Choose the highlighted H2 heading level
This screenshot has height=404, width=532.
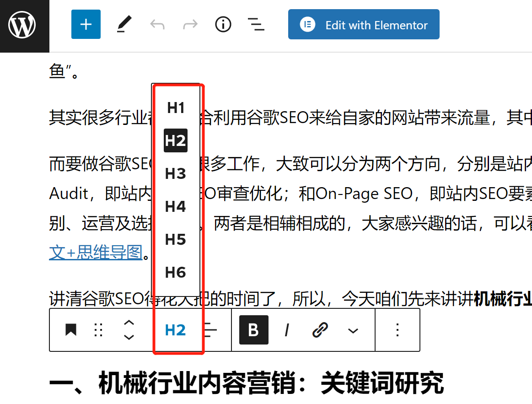176,140
